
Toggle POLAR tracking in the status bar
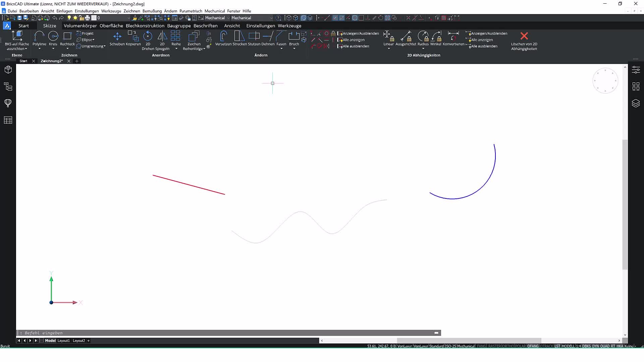(521, 346)
